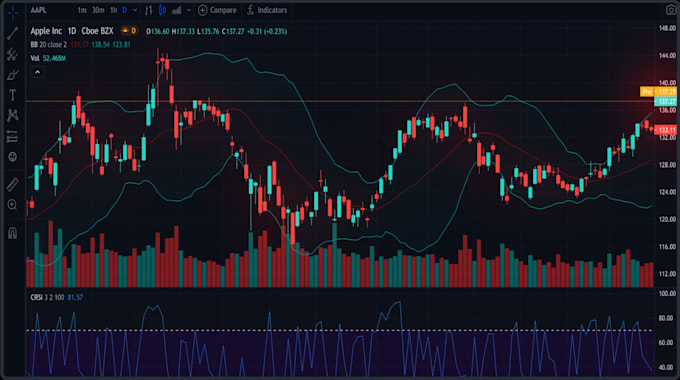Click the AAPL symbol search field
Image resolution: width=680 pixels, height=380 pixels.
pos(39,10)
